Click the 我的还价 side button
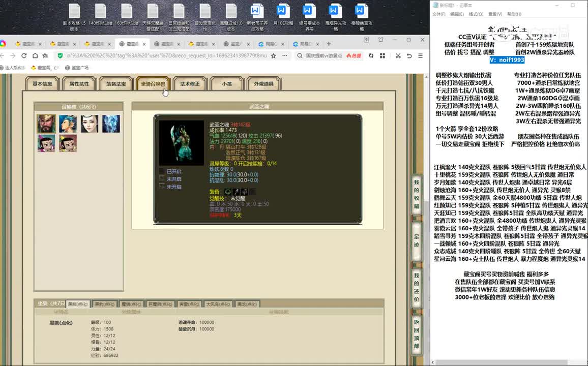Image resolution: width=588 pixels, height=366 pixels. (x=416, y=288)
